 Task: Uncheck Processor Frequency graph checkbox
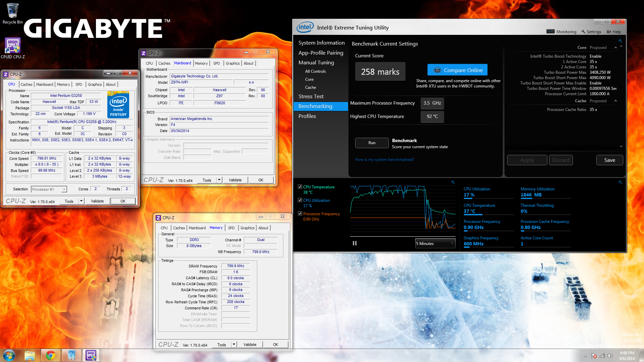300,214
